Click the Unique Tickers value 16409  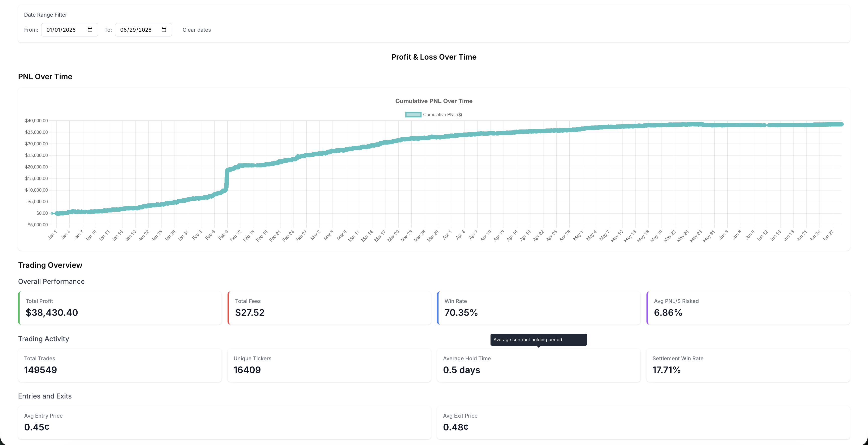coord(247,370)
